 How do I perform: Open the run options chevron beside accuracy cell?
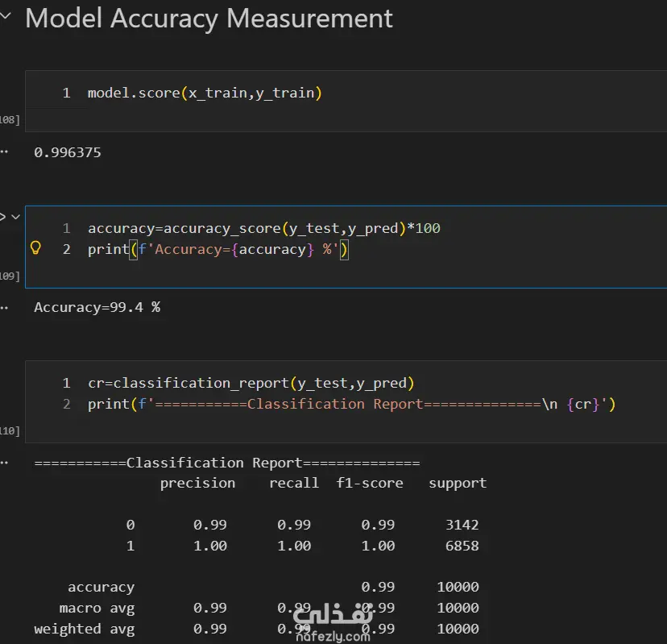click(x=15, y=217)
